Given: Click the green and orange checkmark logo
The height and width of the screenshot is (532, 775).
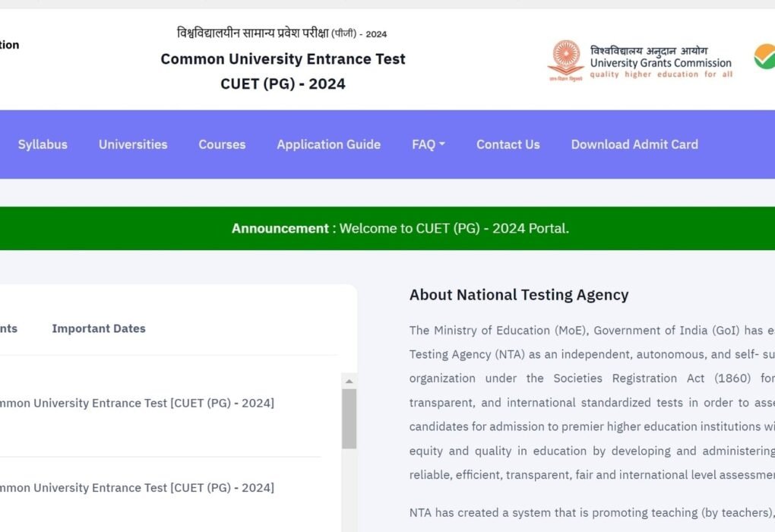Looking at the screenshot, I should point(764,57).
